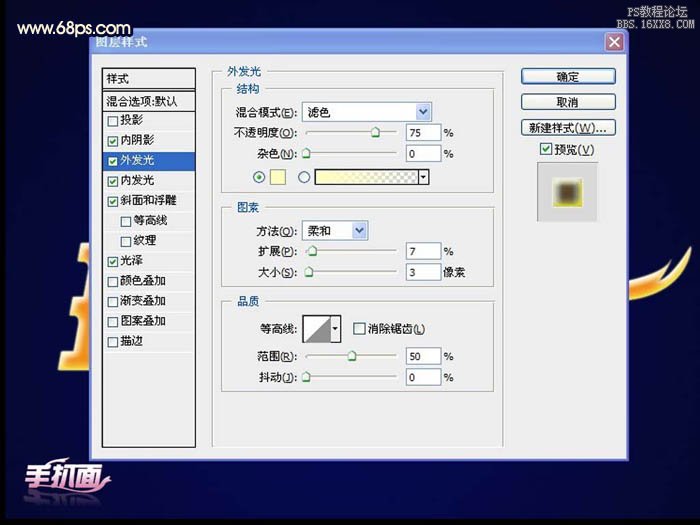Open the 等高线 contour picker arrow
This screenshot has height=525, width=700.
click(x=335, y=329)
